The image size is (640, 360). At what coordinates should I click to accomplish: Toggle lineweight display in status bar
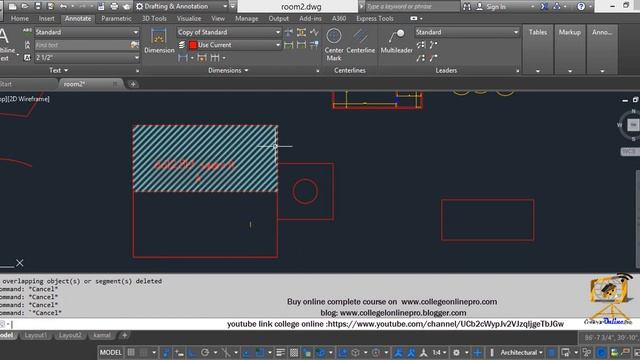tap(280, 352)
